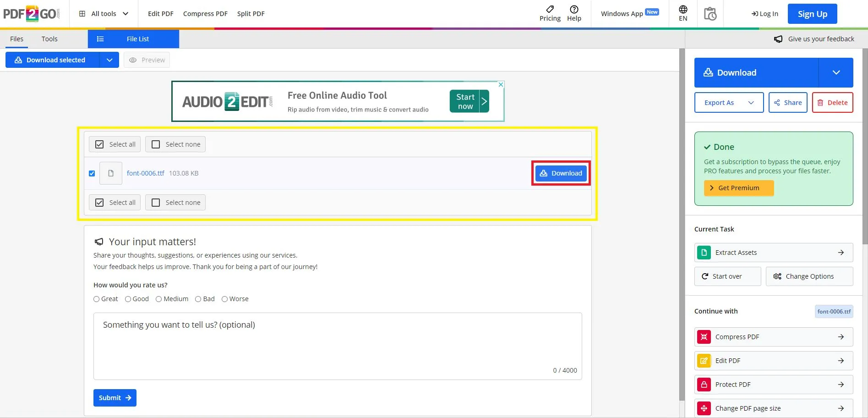The image size is (868, 418).
Task: Expand the All tools dropdown
Action: coord(104,14)
